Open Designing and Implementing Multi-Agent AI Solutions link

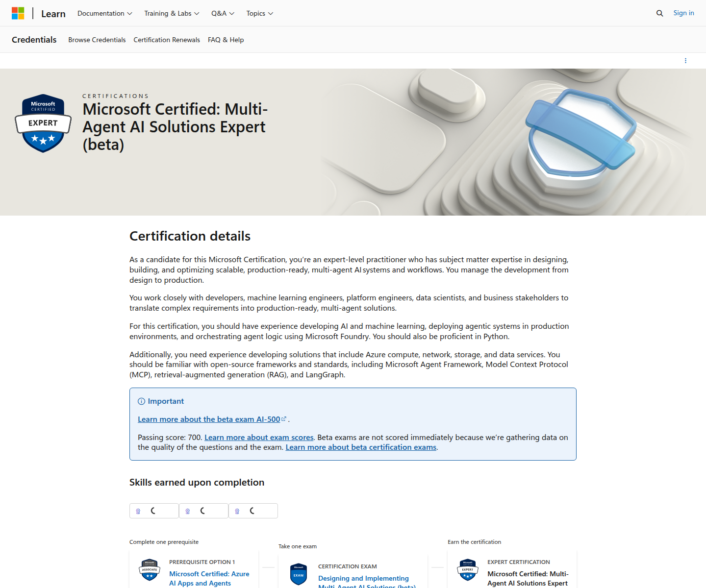(x=367, y=581)
